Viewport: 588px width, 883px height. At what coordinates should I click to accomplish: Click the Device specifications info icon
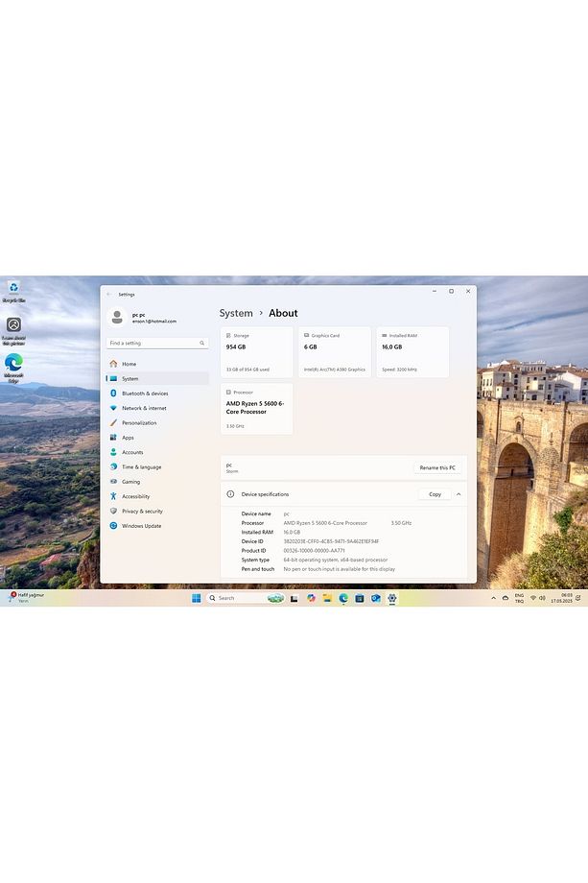click(x=230, y=494)
